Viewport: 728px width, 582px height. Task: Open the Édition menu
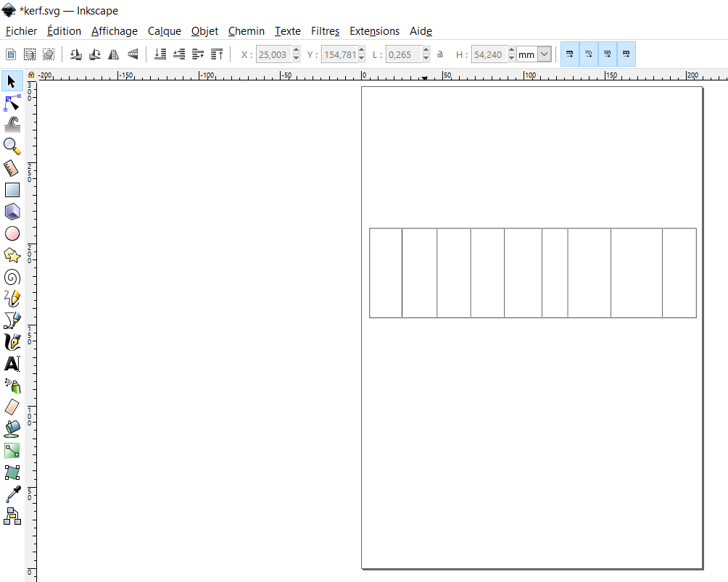click(x=64, y=31)
